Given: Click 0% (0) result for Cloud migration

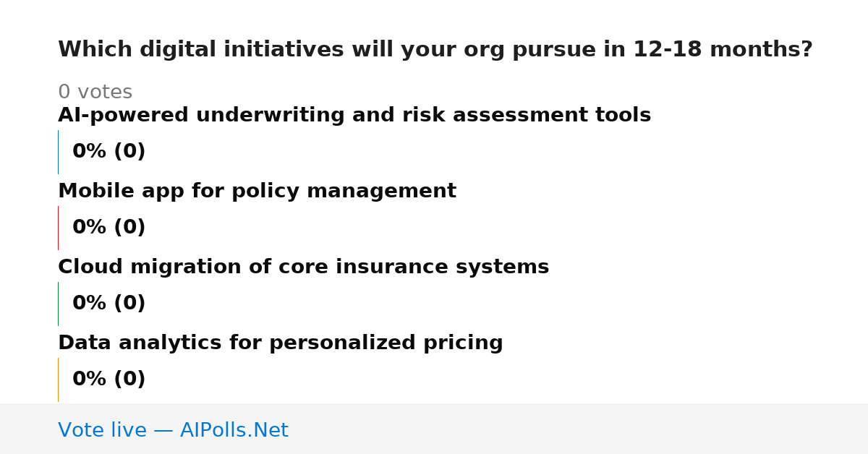Looking at the screenshot, I should [x=109, y=304].
